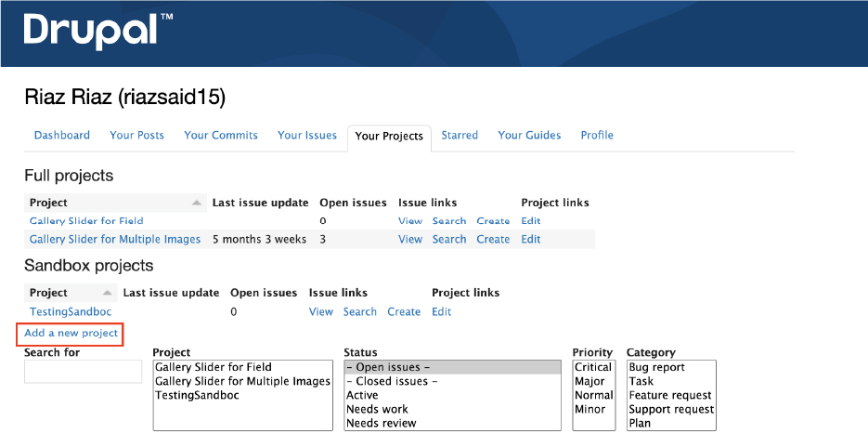Create issue for Gallery Slider for Field
868x447 pixels.
coord(493,221)
